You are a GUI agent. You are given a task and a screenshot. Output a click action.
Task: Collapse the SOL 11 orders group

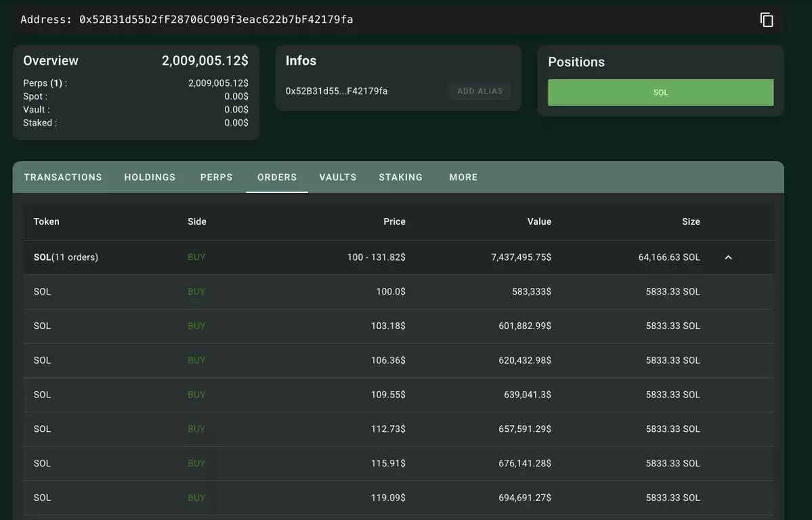[728, 257]
